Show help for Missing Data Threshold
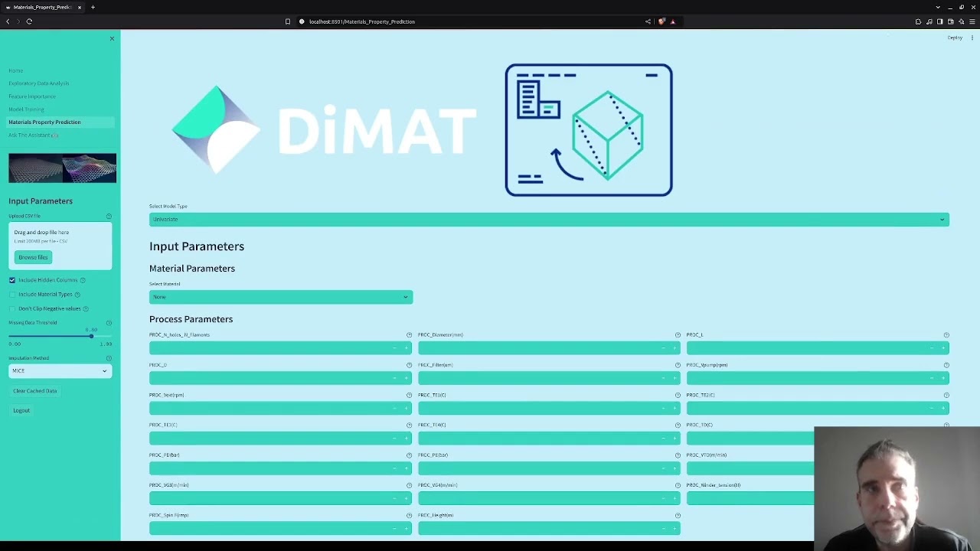The image size is (980, 551). click(x=109, y=323)
